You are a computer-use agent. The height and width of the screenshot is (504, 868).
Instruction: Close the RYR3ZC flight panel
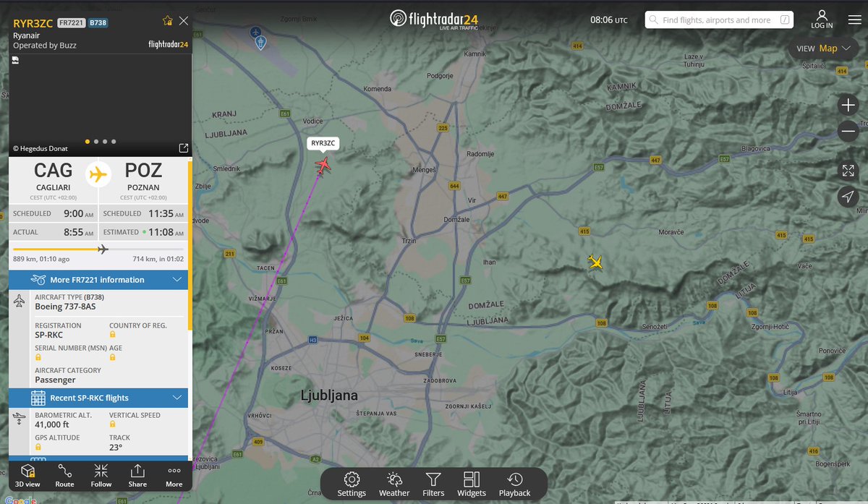coord(184,21)
